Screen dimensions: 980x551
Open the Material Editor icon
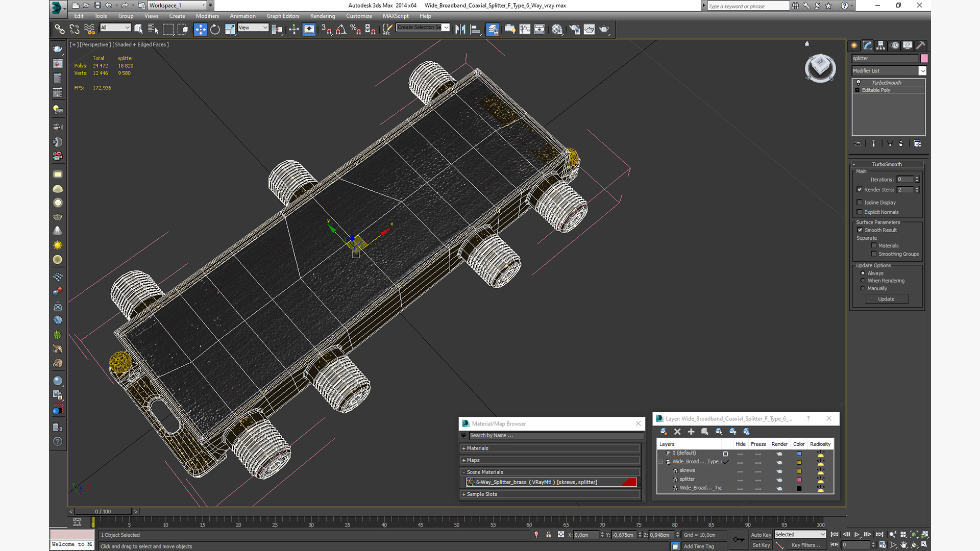pos(557,29)
